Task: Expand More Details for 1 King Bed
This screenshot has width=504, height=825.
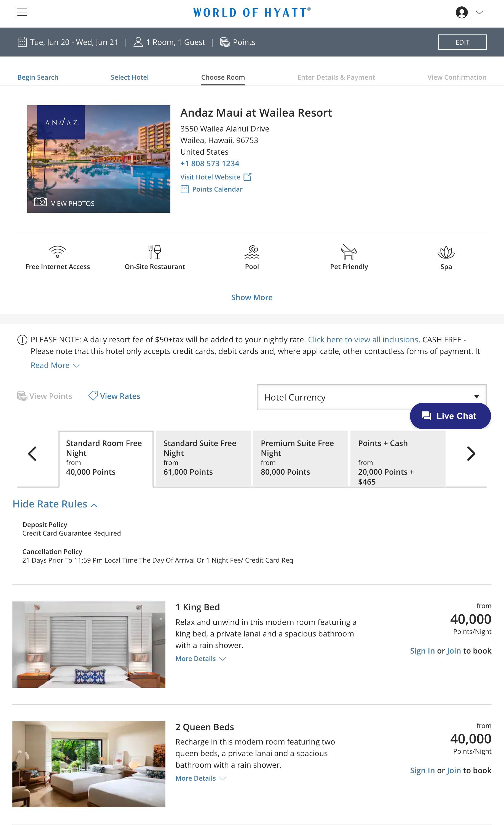Action: pyautogui.click(x=201, y=659)
